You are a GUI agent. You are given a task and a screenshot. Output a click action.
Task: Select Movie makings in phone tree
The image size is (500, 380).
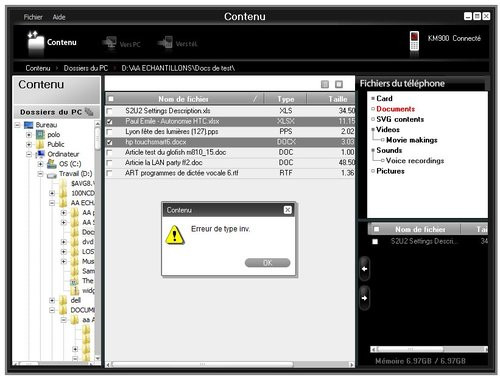click(x=412, y=140)
